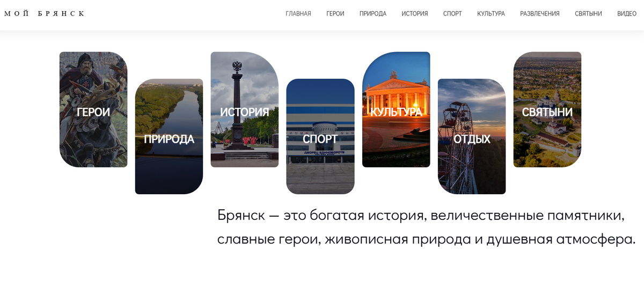Viewport: 644px width, 287px height.
Task: Select РАЗВЛЕЧЕНИЯ in the top navigation
Action: [x=540, y=14]
